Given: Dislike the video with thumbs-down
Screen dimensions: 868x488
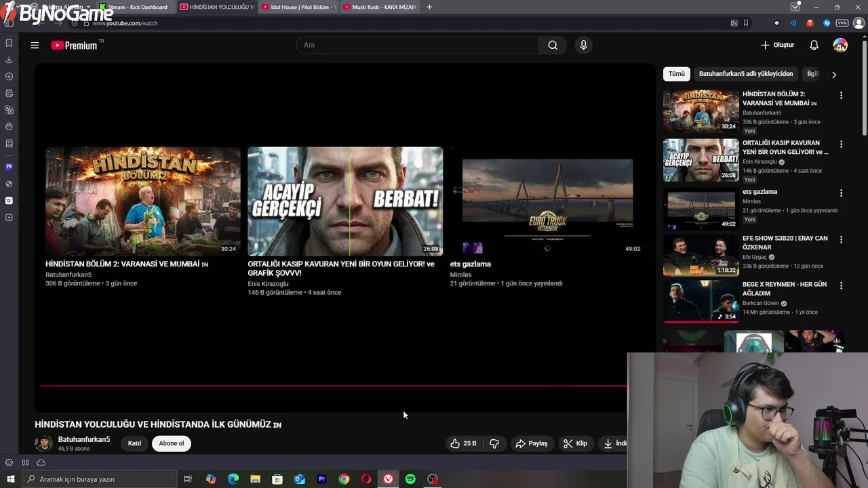Looking at the screenshot, I should click(x=494, y=443).
